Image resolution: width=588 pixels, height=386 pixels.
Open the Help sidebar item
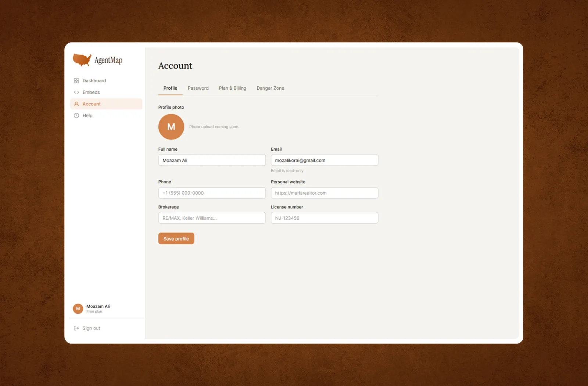(106, 115)
